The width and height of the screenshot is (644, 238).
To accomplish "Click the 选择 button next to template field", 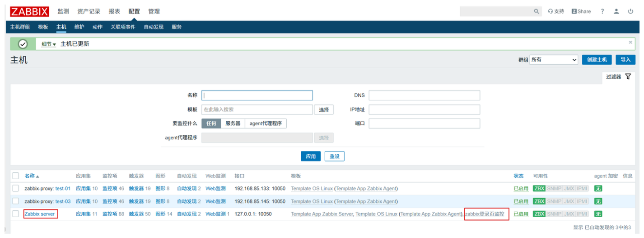I will (323, 109).
